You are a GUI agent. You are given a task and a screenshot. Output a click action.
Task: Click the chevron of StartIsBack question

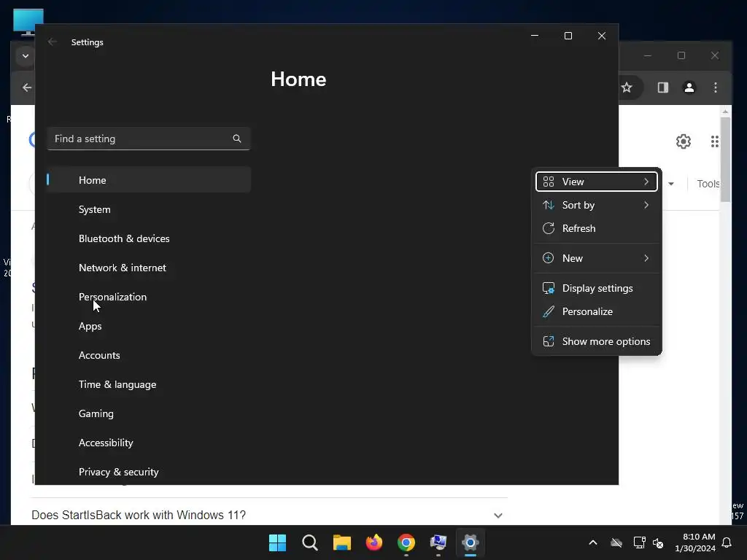pyautogui.click(x=498, y=516)
